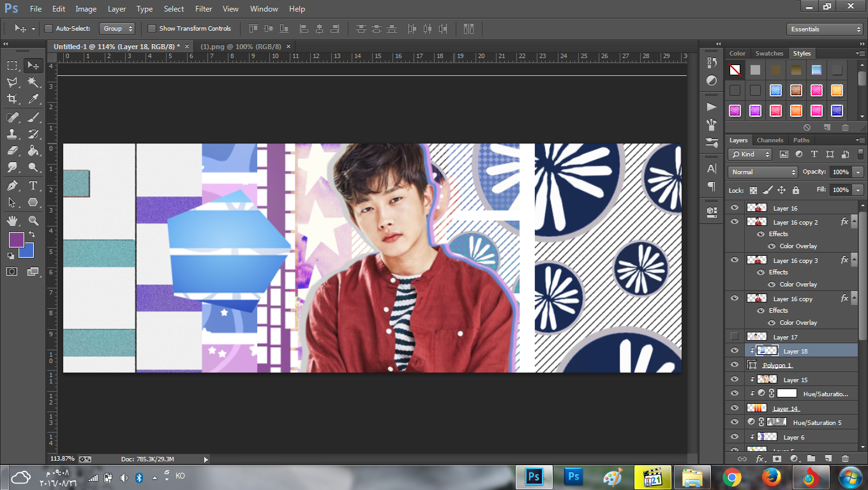The image size is (868, 490).
Task: Select the Crop tool
Action: click(x=12, y=99)
